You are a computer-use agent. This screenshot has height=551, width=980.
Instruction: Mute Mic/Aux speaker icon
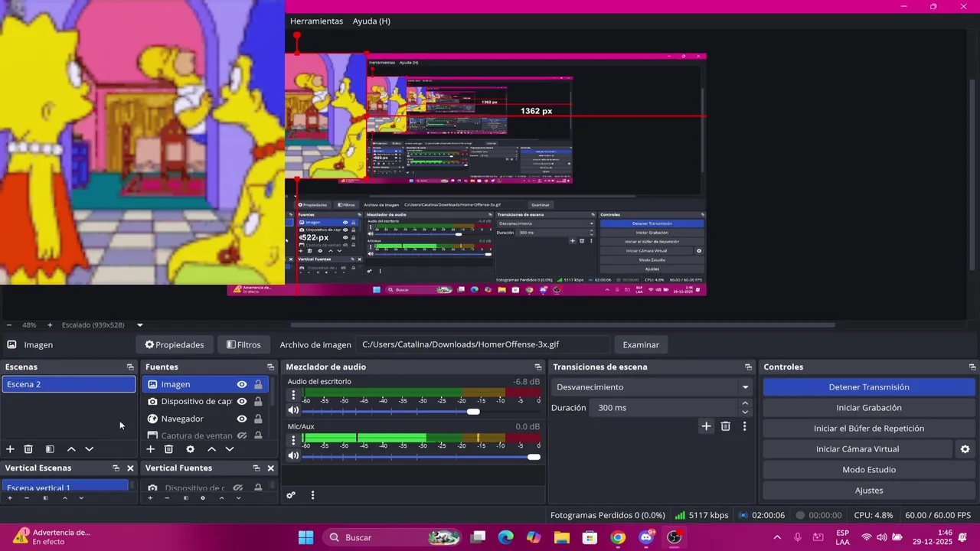pos(293,456)
